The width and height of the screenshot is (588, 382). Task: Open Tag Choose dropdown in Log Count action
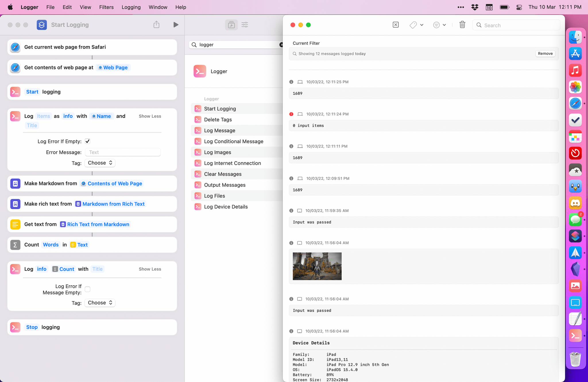(x=100, y=303)
